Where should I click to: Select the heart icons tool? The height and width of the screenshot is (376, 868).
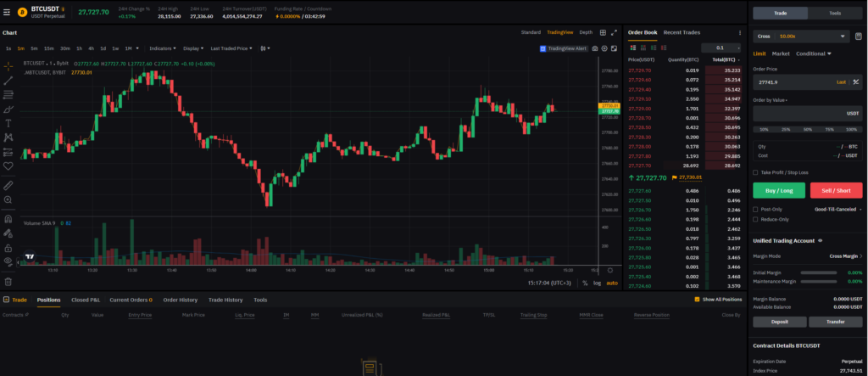click(x=8, y=166)
